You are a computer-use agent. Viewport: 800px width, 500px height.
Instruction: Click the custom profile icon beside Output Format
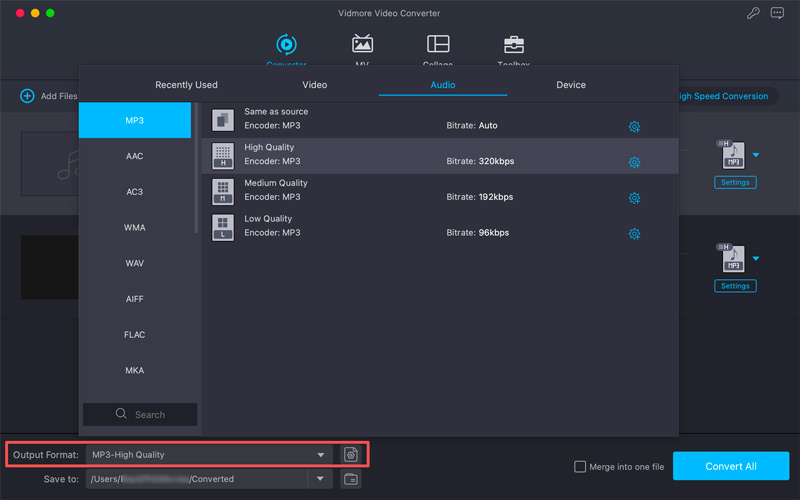351,455
